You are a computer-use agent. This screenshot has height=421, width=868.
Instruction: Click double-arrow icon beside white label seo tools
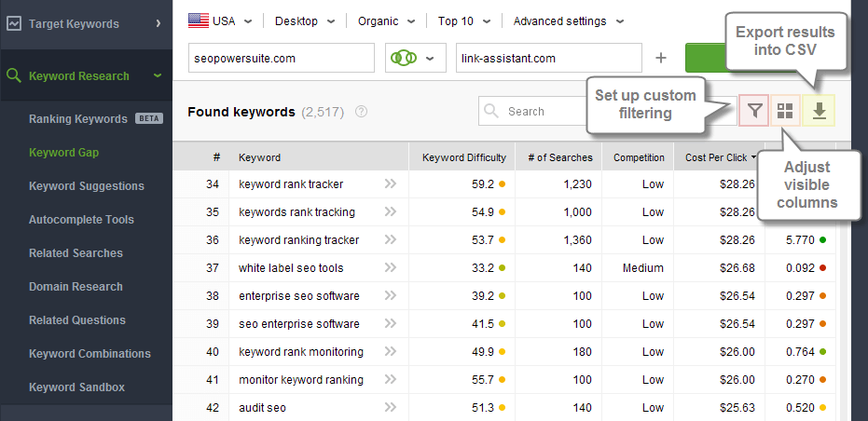click(391, 268)
